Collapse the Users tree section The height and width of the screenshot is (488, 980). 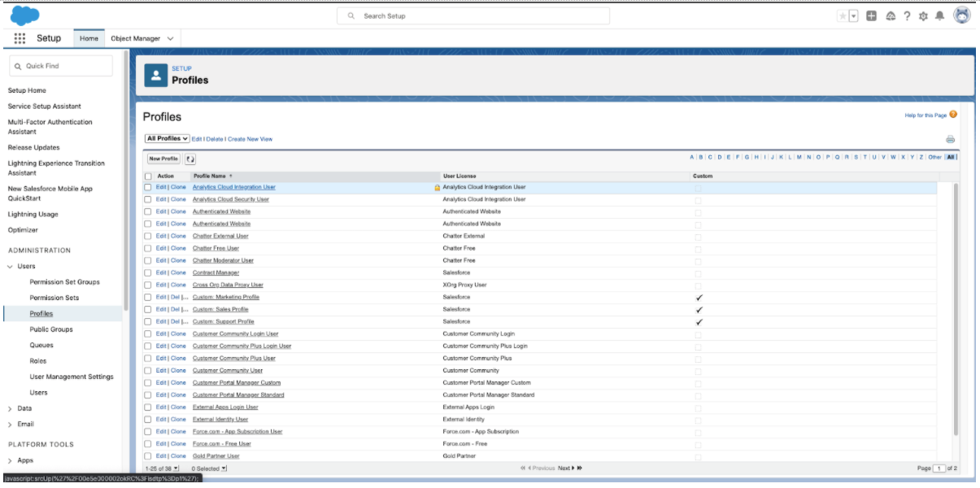coord(11,266)
